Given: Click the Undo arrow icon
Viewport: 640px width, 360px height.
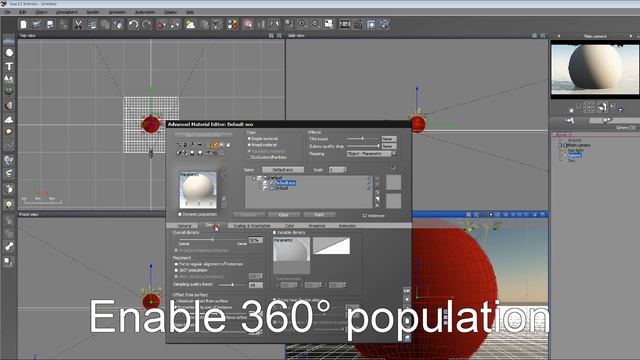Looking at the screenshot, I should click(x=133, y=24).
